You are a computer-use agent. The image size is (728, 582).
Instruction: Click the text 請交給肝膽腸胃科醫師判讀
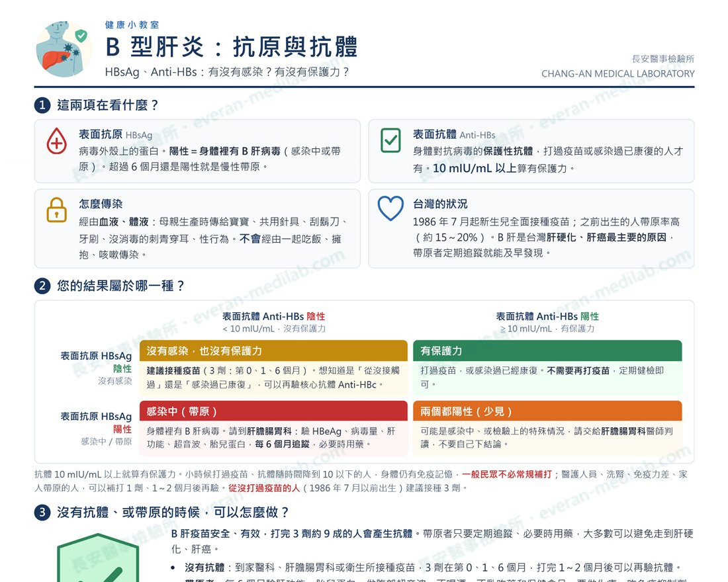point(547,438)
